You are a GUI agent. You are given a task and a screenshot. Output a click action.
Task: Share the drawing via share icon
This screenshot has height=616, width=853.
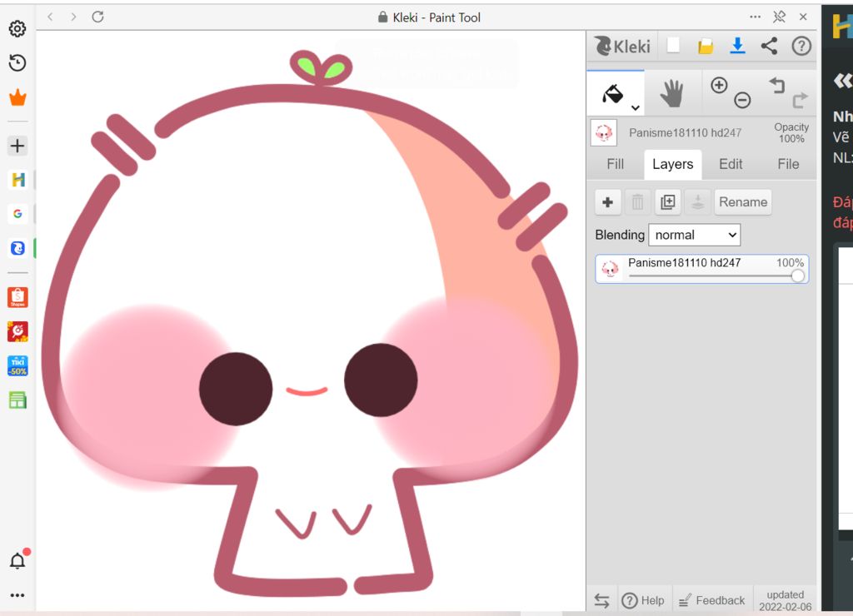[x=769, y=46]
